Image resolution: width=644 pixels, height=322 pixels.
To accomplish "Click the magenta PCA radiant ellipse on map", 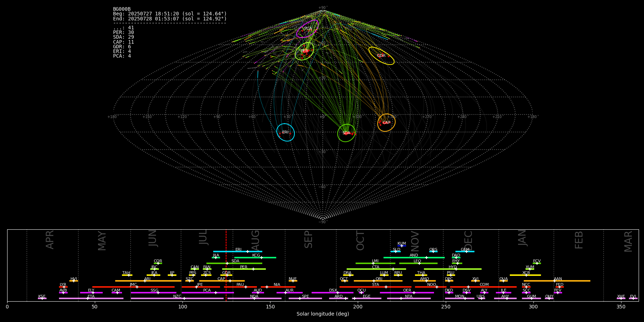I will (x=307, y=29).
